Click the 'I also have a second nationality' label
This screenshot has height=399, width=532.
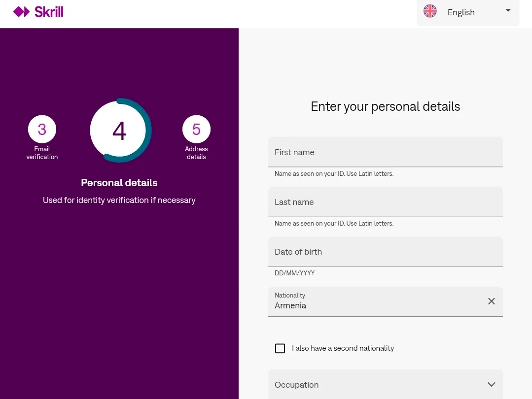343,348
